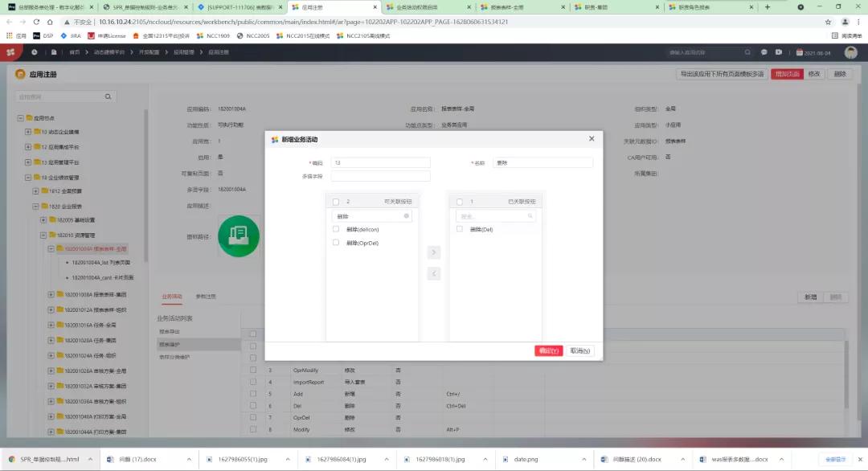The height and width of the screenshot is (471, 868).
Task: Switch to the SUPPORT-111706 browser tab
Action: (240, 7)
